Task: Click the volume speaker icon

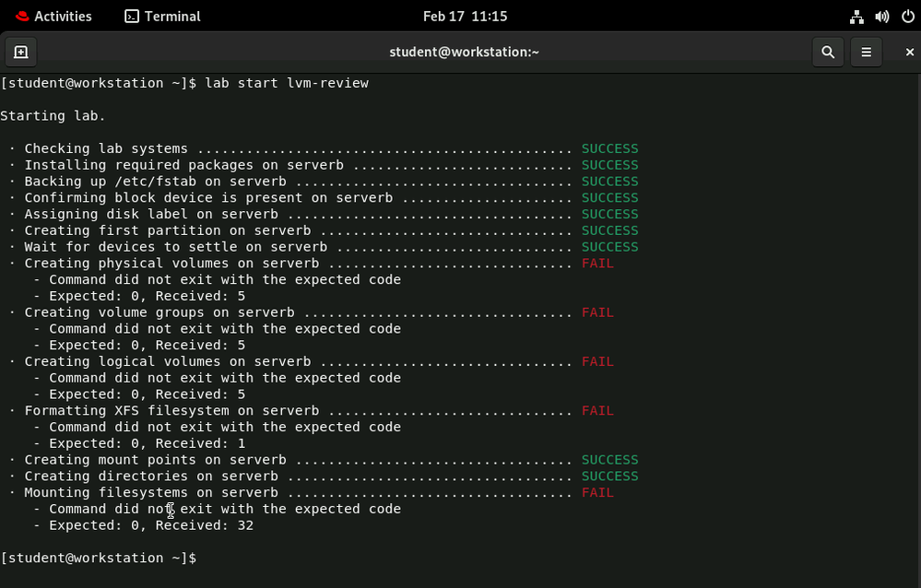Action: [x=882, y=17]
